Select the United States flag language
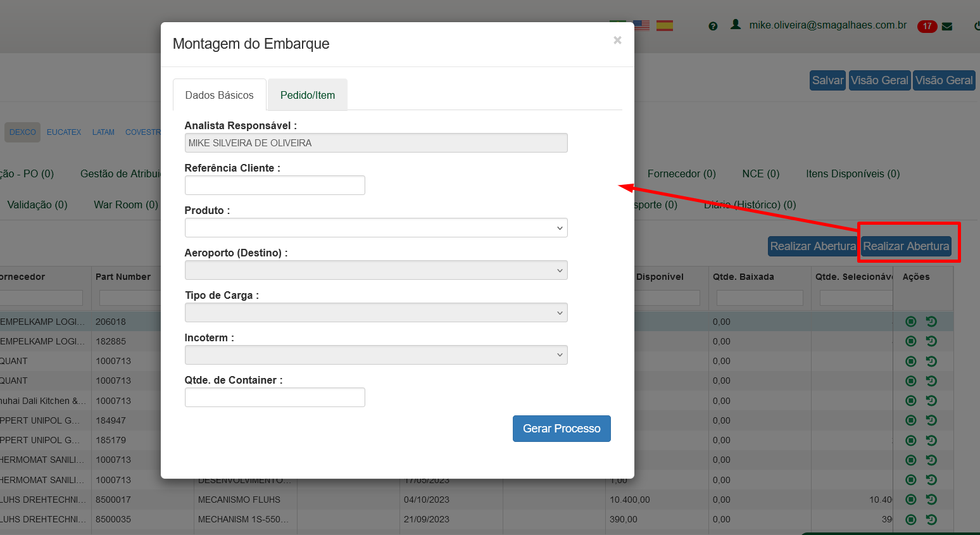Screen dimensions: 980x535 click(x=641, y=25)
